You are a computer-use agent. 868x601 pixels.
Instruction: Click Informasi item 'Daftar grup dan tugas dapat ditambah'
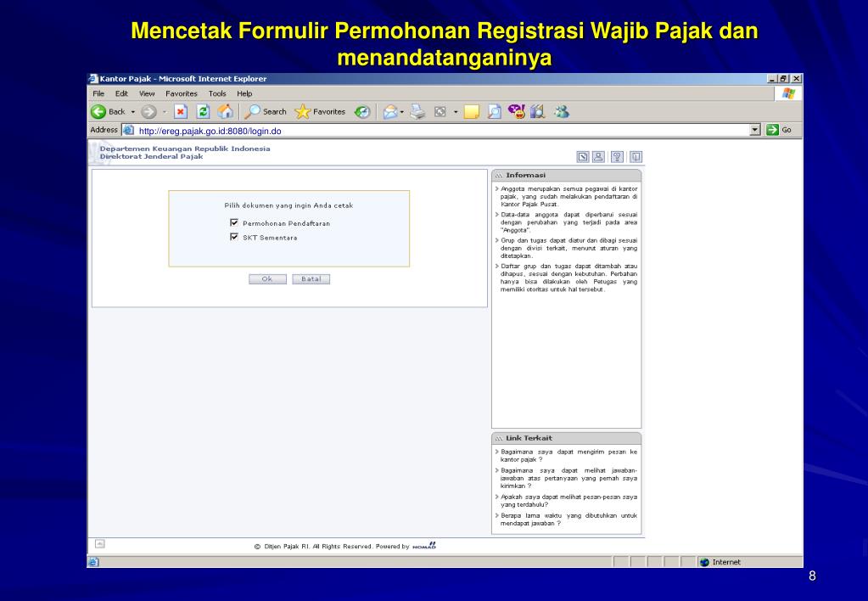coord(568,278)
